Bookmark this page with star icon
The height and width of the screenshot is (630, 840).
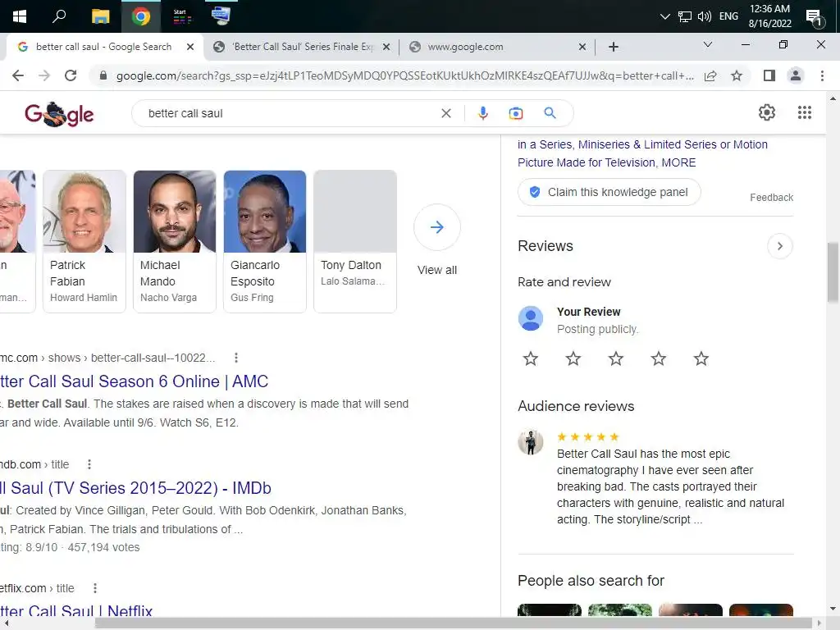click(737, 75)
